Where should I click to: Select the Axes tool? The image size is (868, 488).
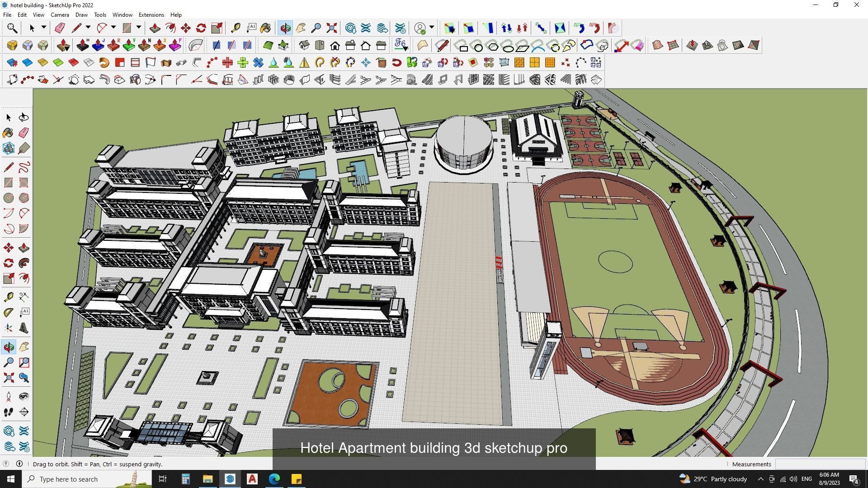[x=8, y=328]
